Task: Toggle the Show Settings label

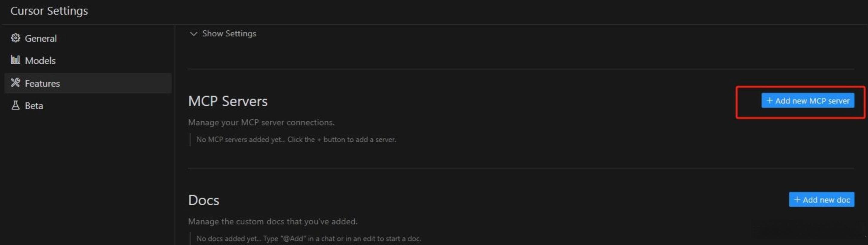Action: pos(229,34)
